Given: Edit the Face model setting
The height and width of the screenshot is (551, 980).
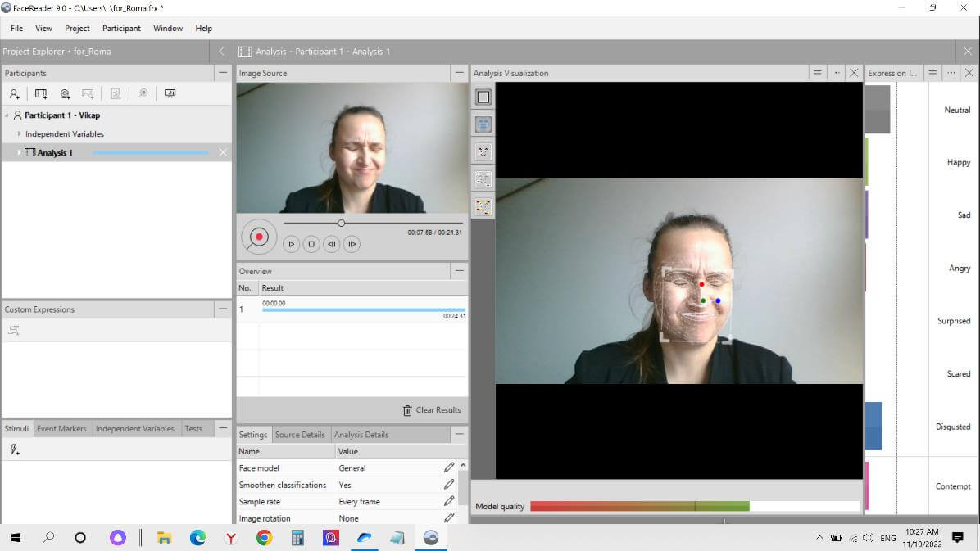Looking at the screenshot, I should 448,467.
